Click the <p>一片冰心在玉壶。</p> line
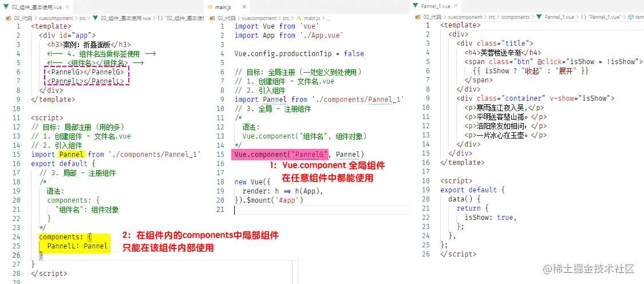Viewport: 644px width, 284px height. (x=505, y=135)
